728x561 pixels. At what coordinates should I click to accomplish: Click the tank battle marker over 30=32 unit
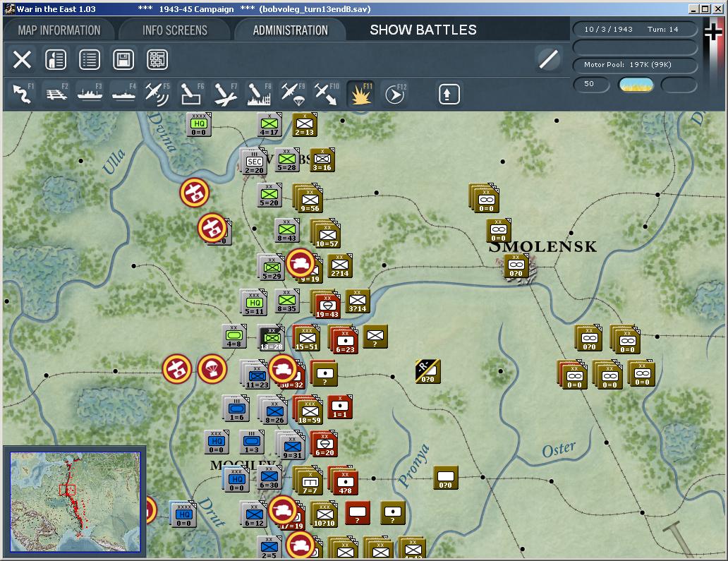[282, 369]
